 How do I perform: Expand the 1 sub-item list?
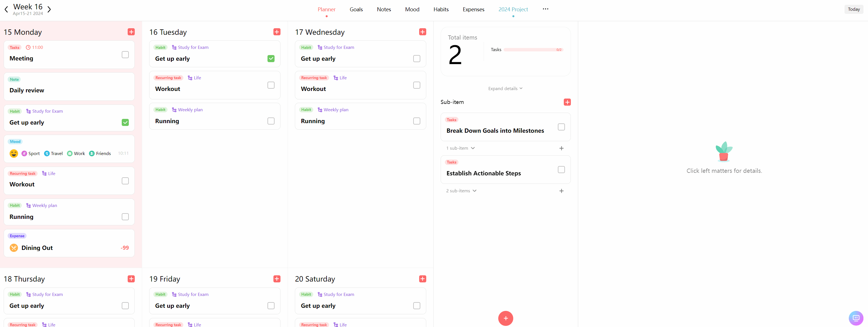point(460,148)
